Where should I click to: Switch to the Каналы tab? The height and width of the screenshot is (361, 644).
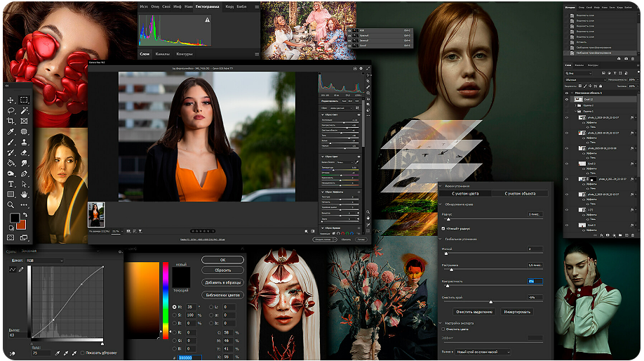[x=162, y=53]
